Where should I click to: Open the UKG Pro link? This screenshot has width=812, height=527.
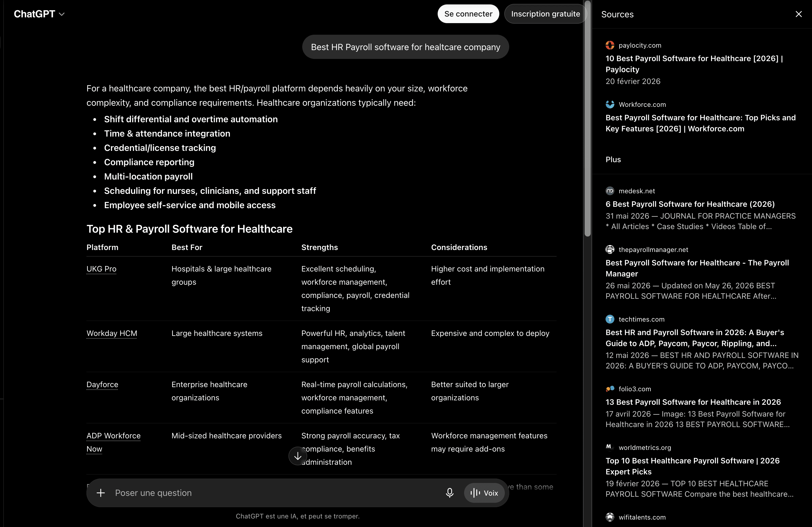(x=101, y=269)
